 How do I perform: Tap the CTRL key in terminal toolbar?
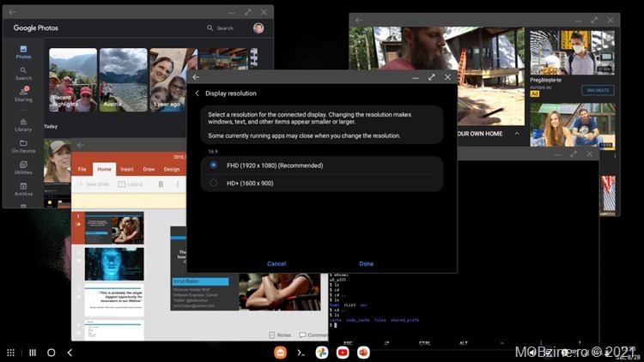click(x=425, y=343)
